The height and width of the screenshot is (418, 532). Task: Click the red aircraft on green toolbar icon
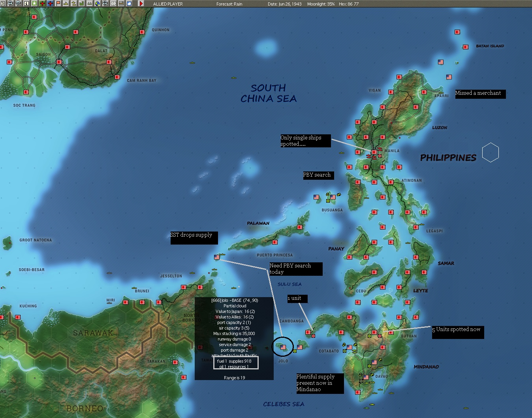pos(42,4)
